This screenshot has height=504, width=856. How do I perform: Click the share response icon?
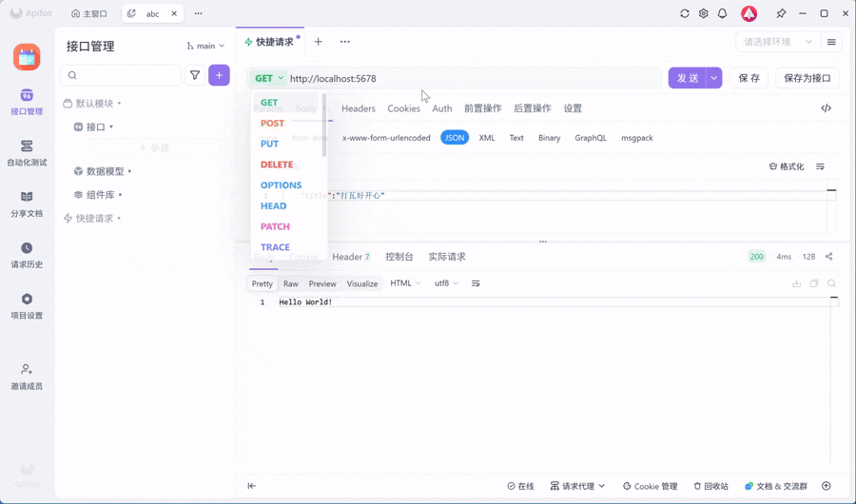tap(828, 256)
